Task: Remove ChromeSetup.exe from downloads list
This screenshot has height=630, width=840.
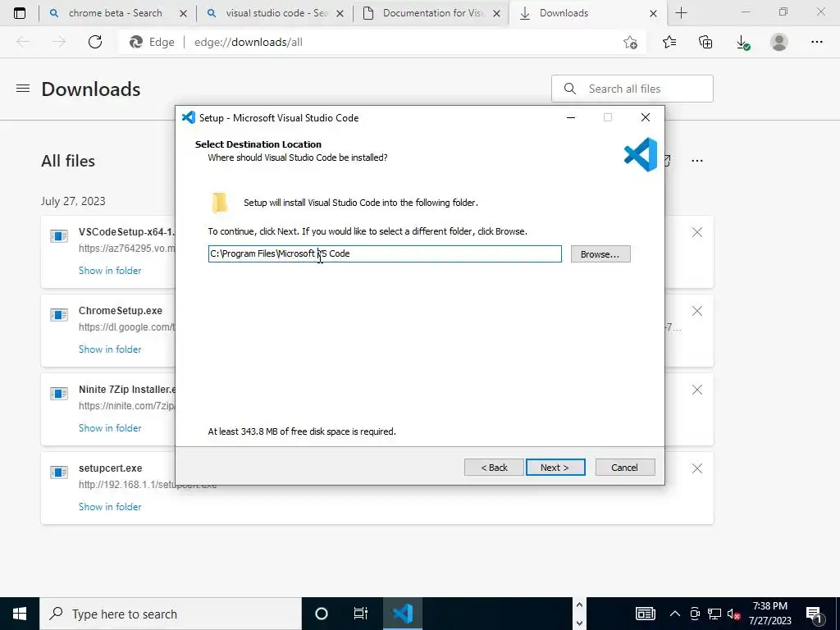Action: [x=697, y=311]
